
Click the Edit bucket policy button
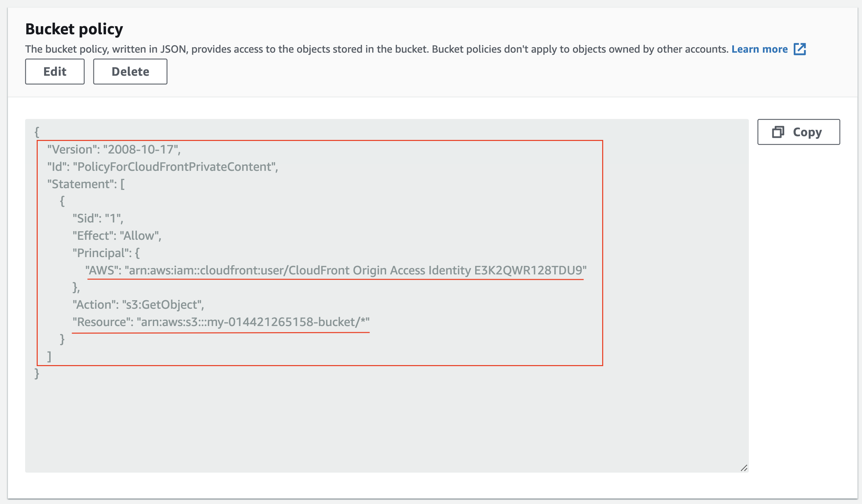tap(55, 72)
